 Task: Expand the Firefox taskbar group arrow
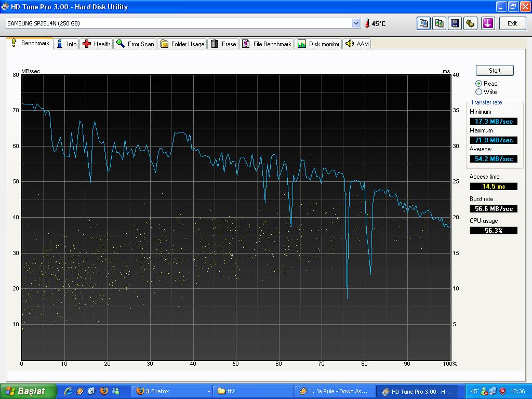click(x=209, y=392)
